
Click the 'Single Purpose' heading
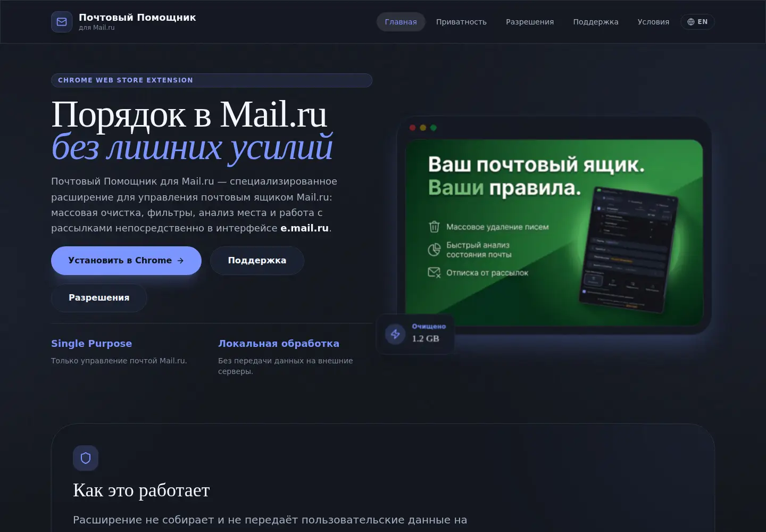pyautogui.click(x=91, y=344)
